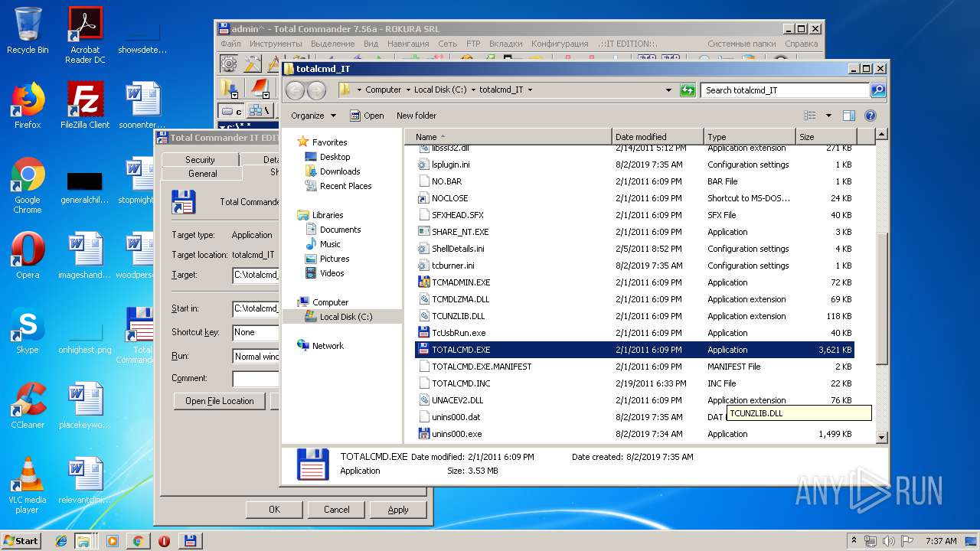This screenshot has width=980, height=551.
Task: Expand Local Disk (C:) breadcrumb arrow
Action: pyautogui.click(x=473, y=90)
